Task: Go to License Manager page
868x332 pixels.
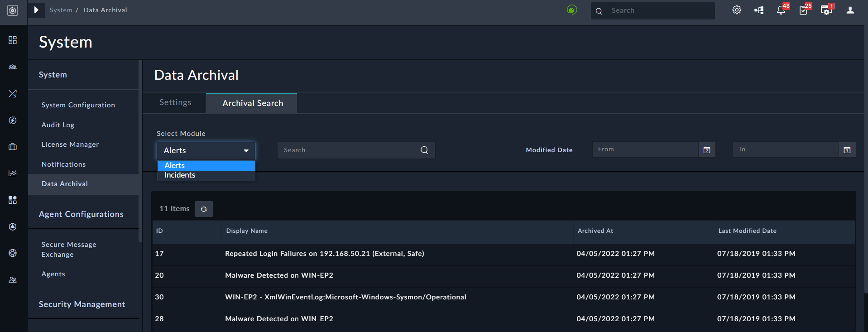Action: click(70, 144)
